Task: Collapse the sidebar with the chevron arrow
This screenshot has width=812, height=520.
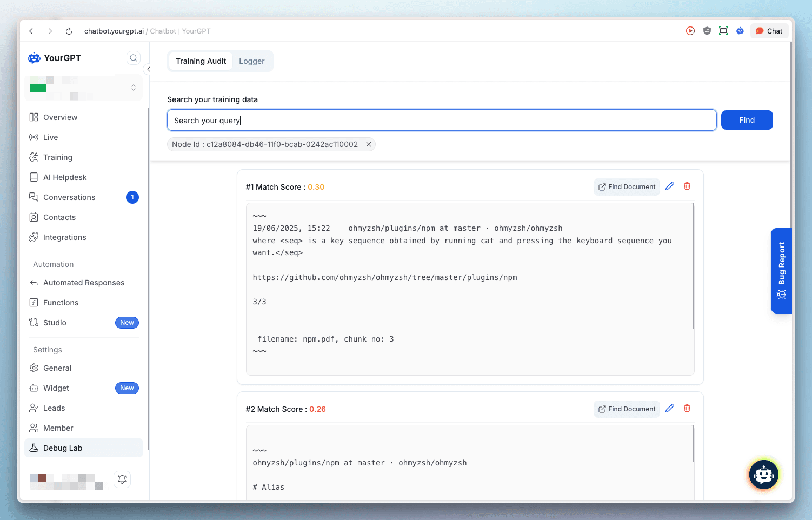Action: click(x=148, y=69)
